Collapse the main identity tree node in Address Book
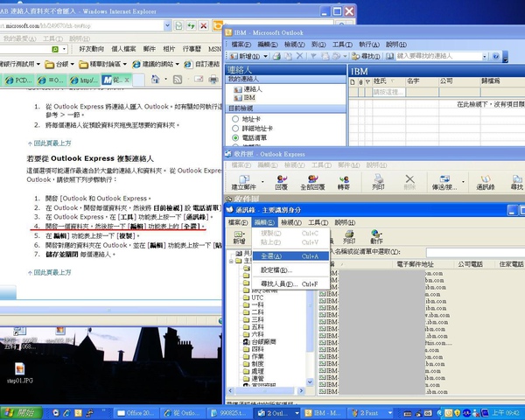 tap(231, 261)
